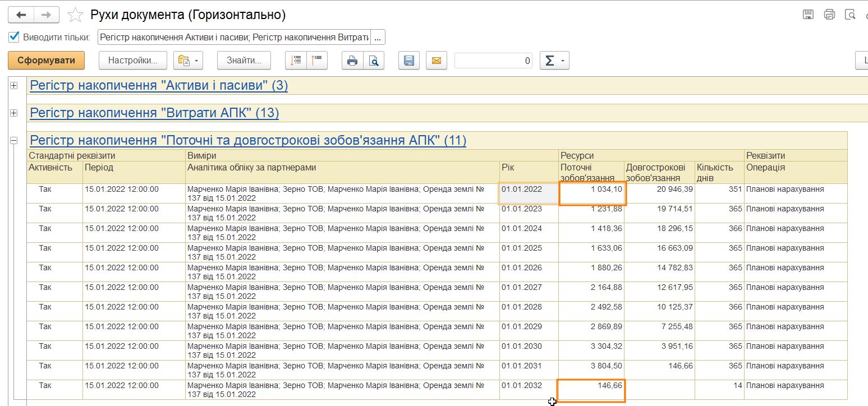868x406 pixels.
Task: Select the 146,66 value in the 01.01.2031 row
Action: click(x=659, y=370)
